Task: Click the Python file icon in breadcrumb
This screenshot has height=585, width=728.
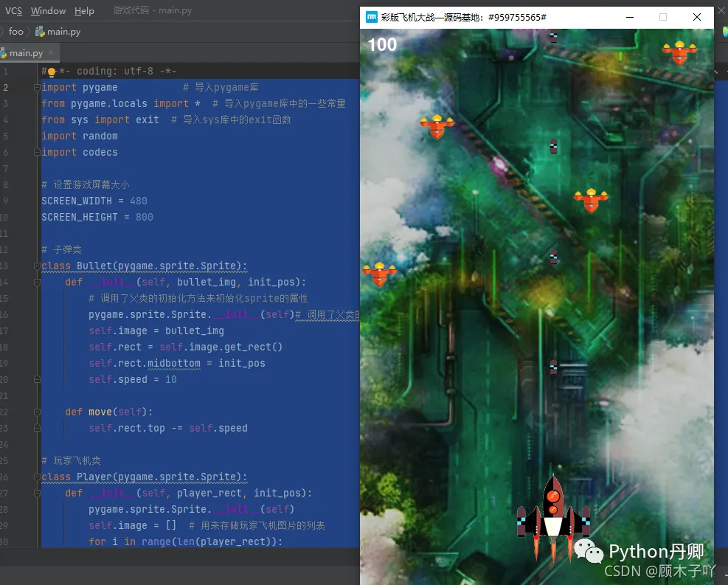Action: click(40, 32)
